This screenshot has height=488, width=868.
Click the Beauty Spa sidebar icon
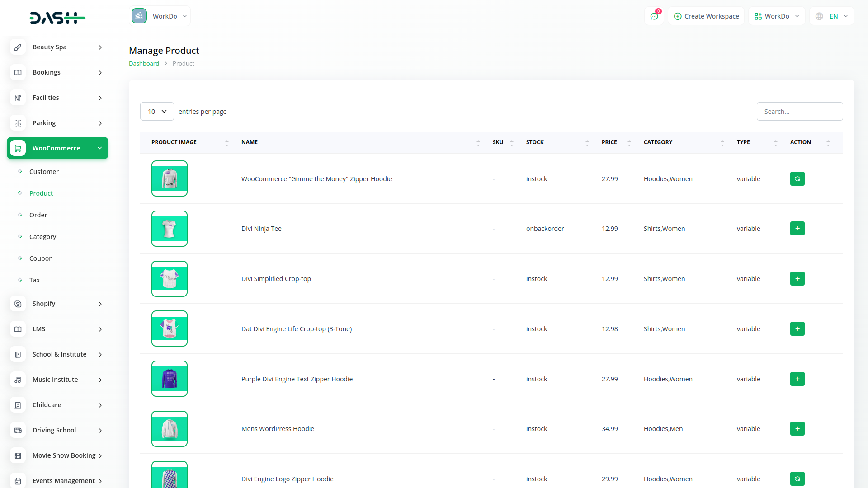[18, 47]
